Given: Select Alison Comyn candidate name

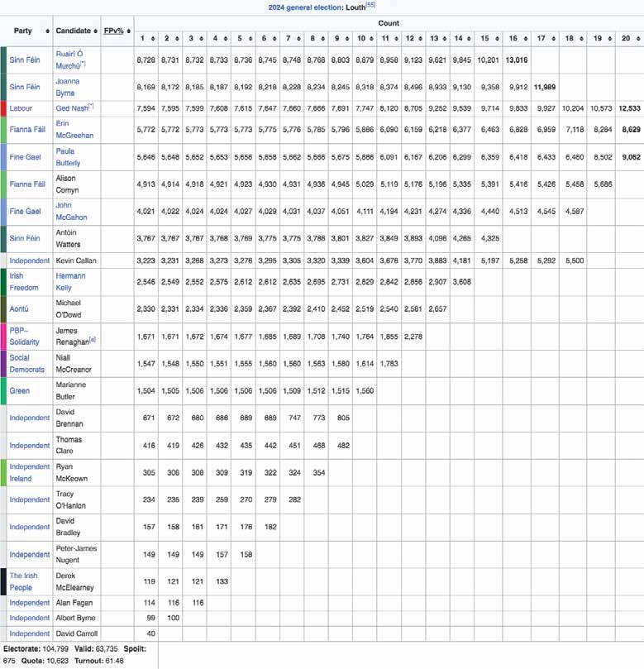Looking at the screenshot, I should click(67, 184).
